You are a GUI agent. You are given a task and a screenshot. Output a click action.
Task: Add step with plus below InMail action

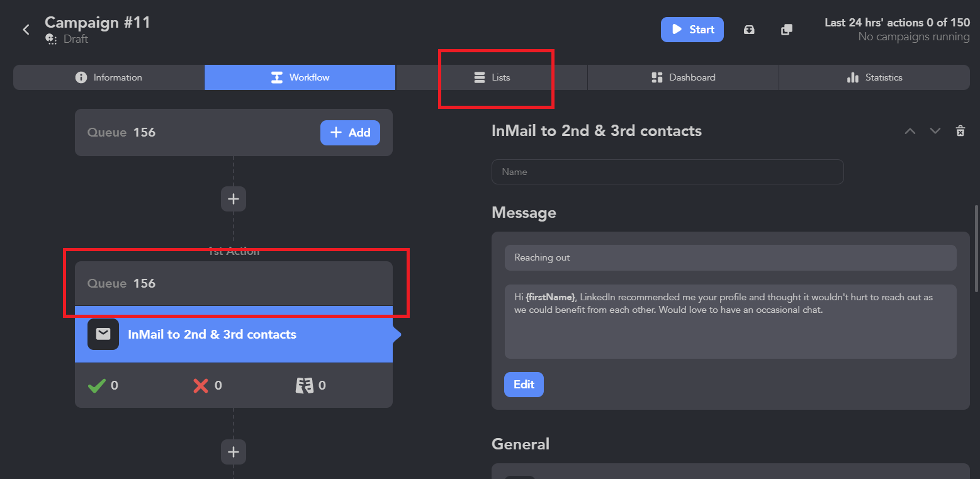click(x=234, y=452)
